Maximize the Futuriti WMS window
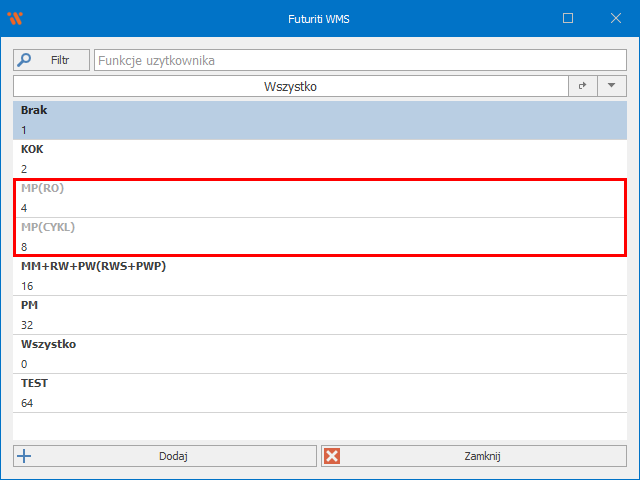This screenshot has height=480, width=640. tap(568, 18)
